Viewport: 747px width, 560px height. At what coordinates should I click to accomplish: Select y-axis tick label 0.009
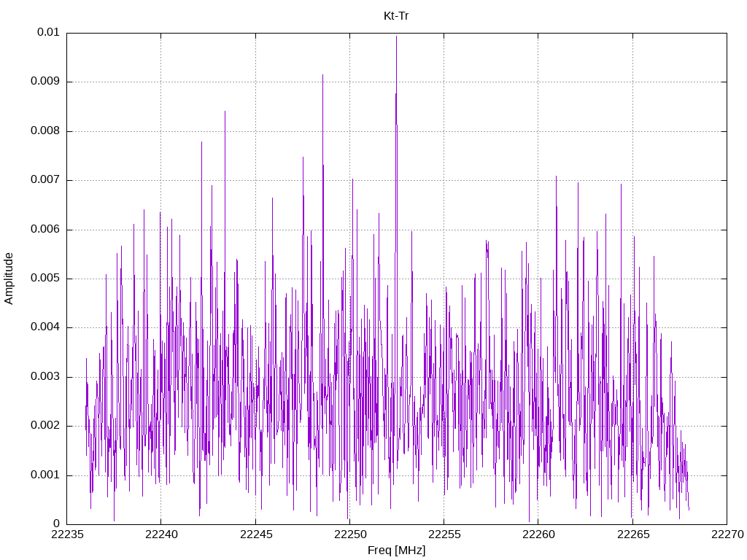[45, 82]
